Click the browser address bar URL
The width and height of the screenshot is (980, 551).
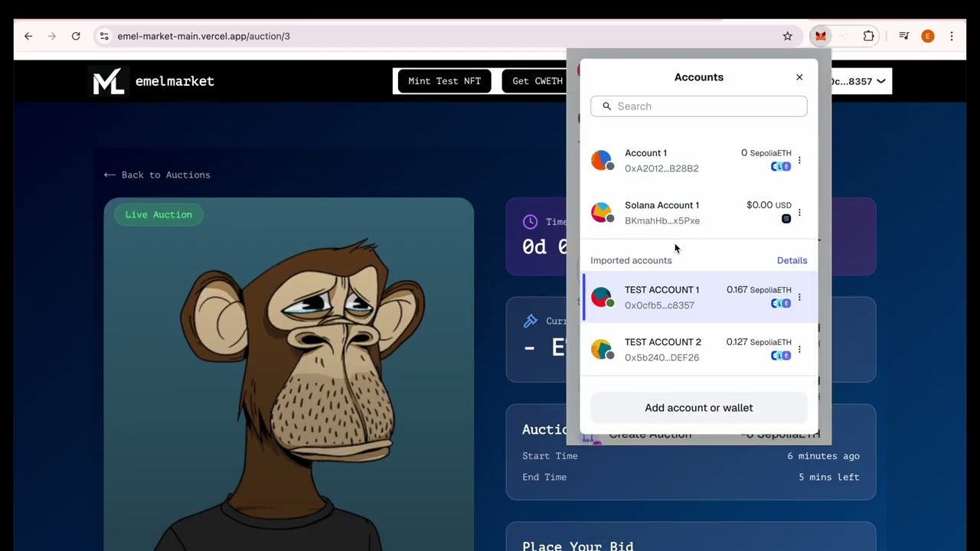pos(204,36)
